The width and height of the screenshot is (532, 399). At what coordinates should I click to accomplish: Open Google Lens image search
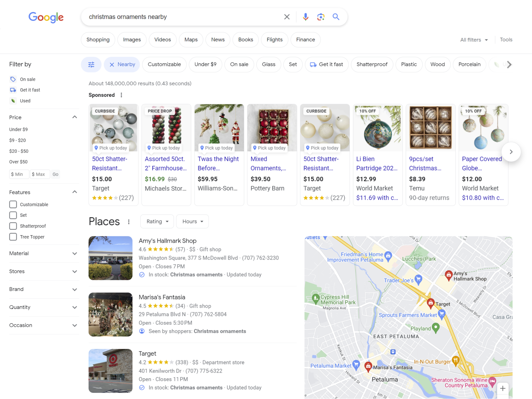(321, 17)
